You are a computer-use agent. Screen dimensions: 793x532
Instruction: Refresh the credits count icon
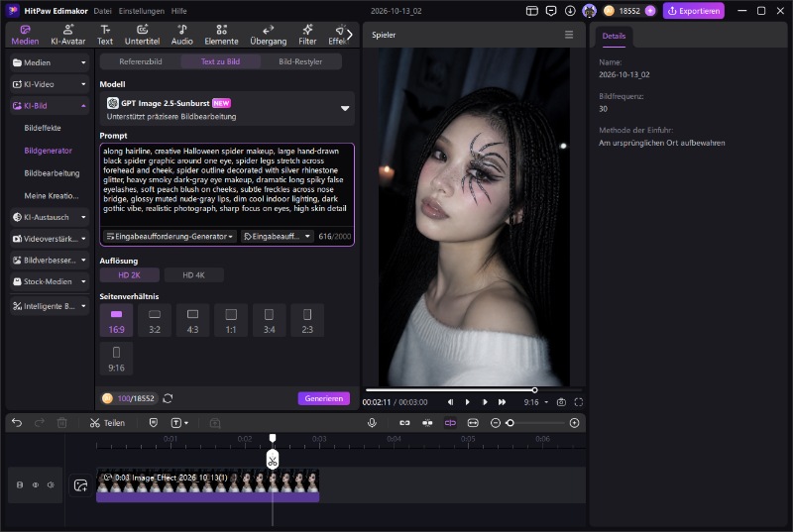pyautogui.click(x=168, y=398)
